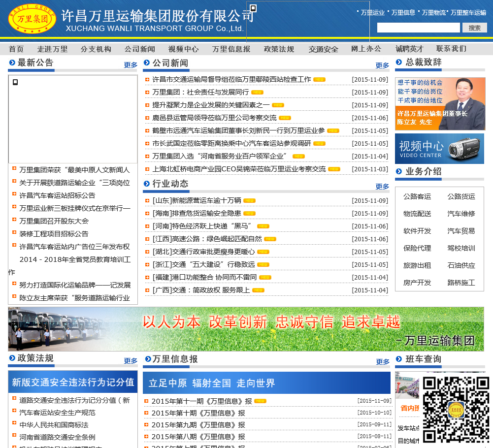This screenshot has height=448, width=493.
Task: Go to 交通安全 in the nav bar
Action: click(x=323, y=49)
